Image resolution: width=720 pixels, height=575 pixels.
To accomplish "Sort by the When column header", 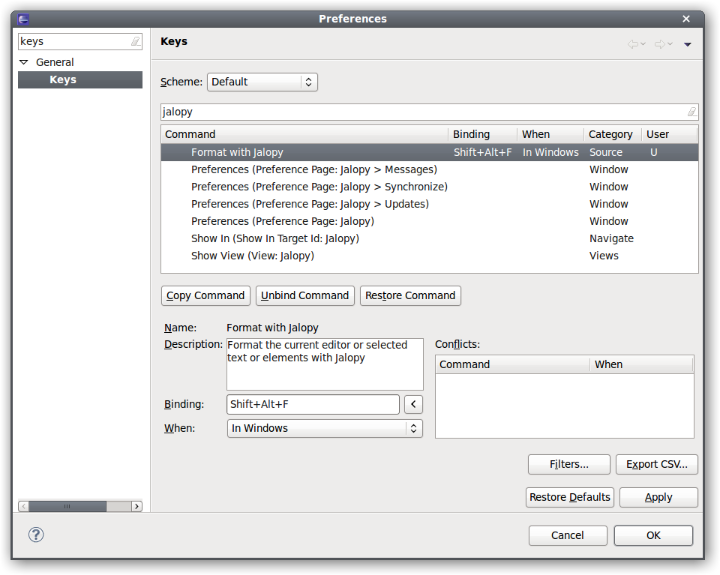I will coord(551,134).
